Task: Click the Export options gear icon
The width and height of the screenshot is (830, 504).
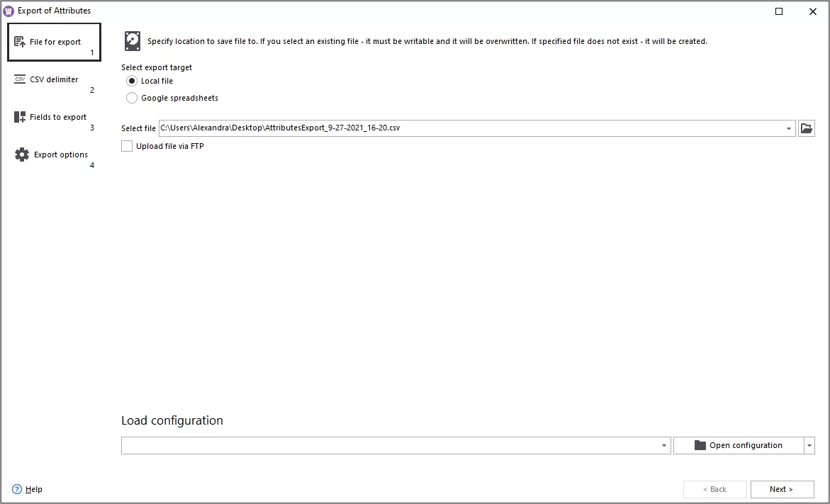Action: click(21, 155)
